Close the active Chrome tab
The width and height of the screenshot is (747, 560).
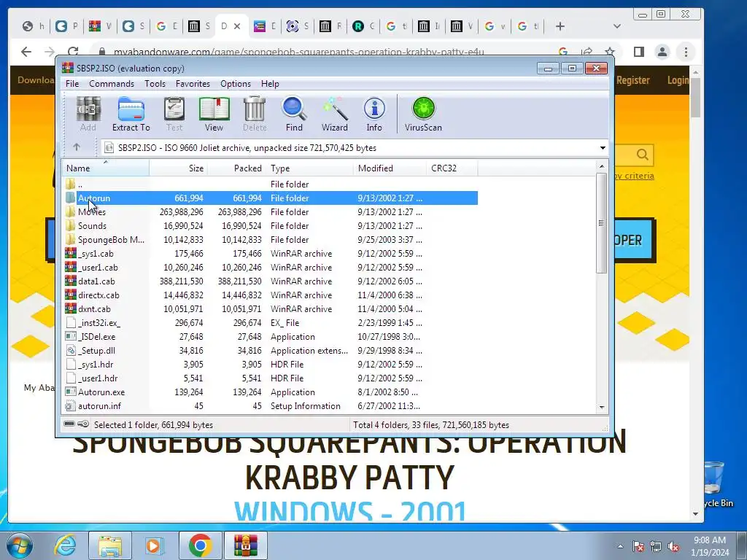click(x=237, y=26)
